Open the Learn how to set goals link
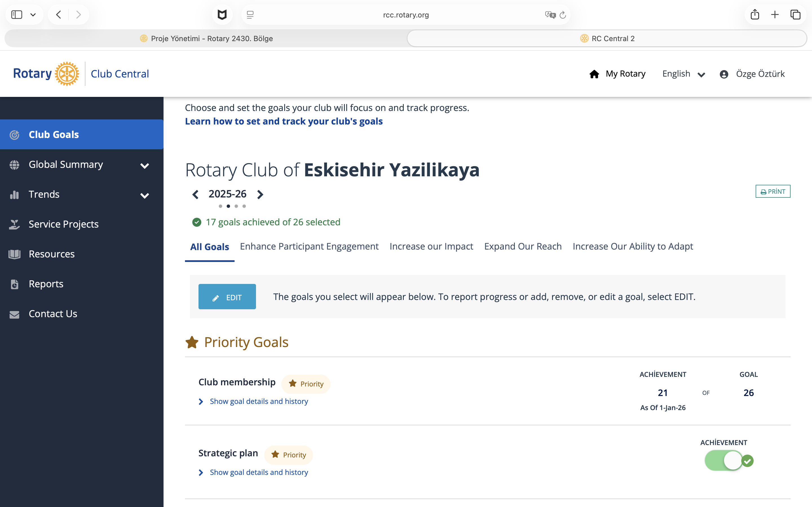Viewport: 812px width, 507px height. [284, 121]
